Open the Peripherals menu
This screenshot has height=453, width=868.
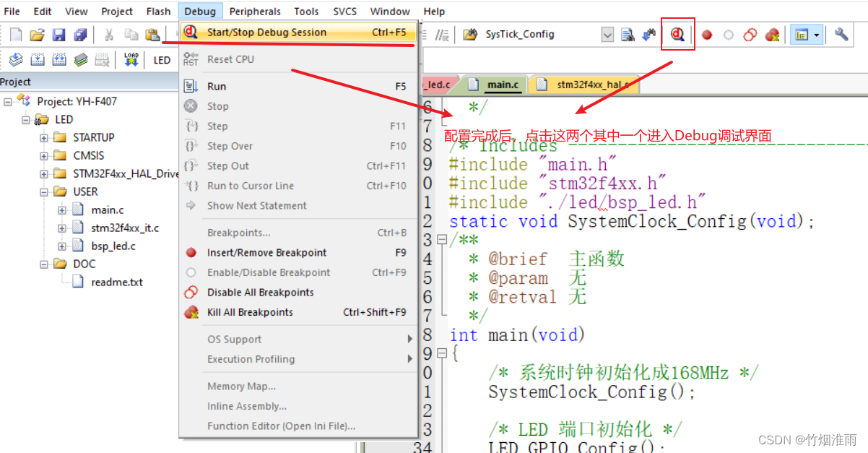(255, 11)
